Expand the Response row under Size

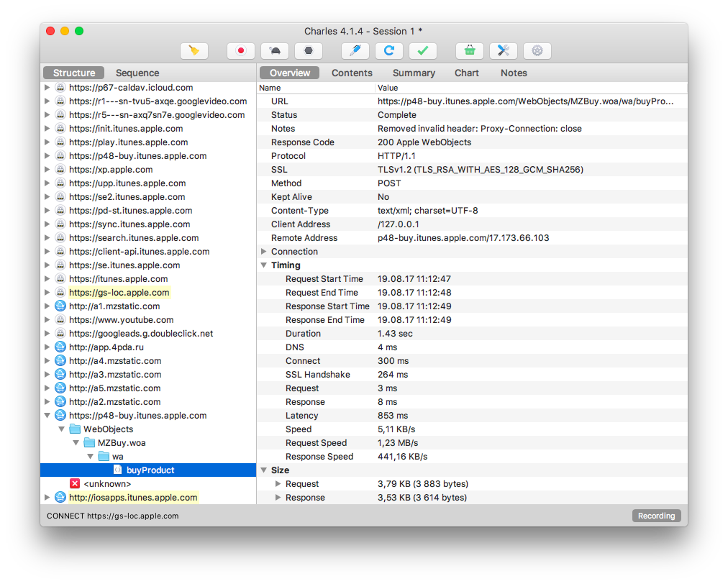[278, 498]
